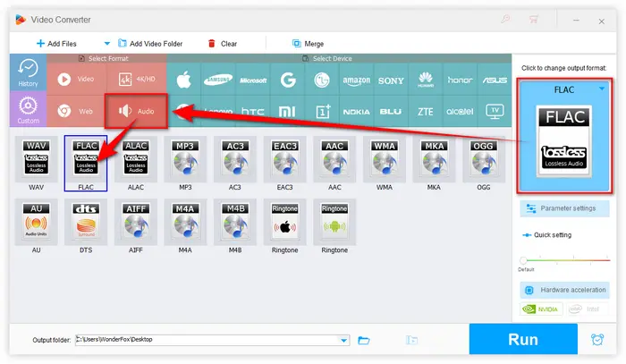Viewport: 626px width, 364px height.
Task: Click Add Files button
Action: pos(56,44)
